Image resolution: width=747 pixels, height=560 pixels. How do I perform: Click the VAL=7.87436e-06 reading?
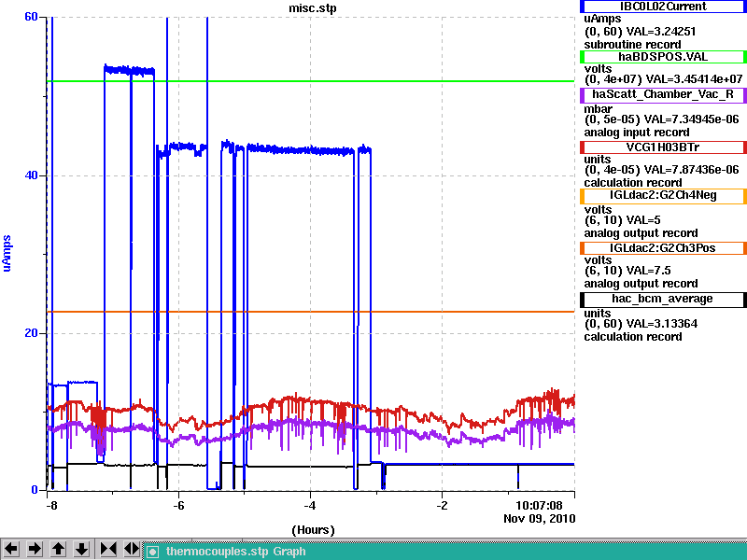click(691, 170)
